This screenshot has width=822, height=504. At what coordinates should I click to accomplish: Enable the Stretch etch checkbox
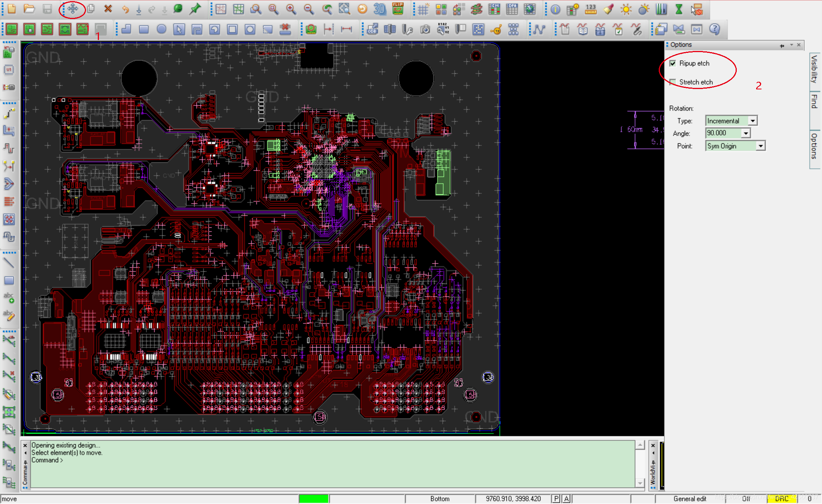point(673,82)
